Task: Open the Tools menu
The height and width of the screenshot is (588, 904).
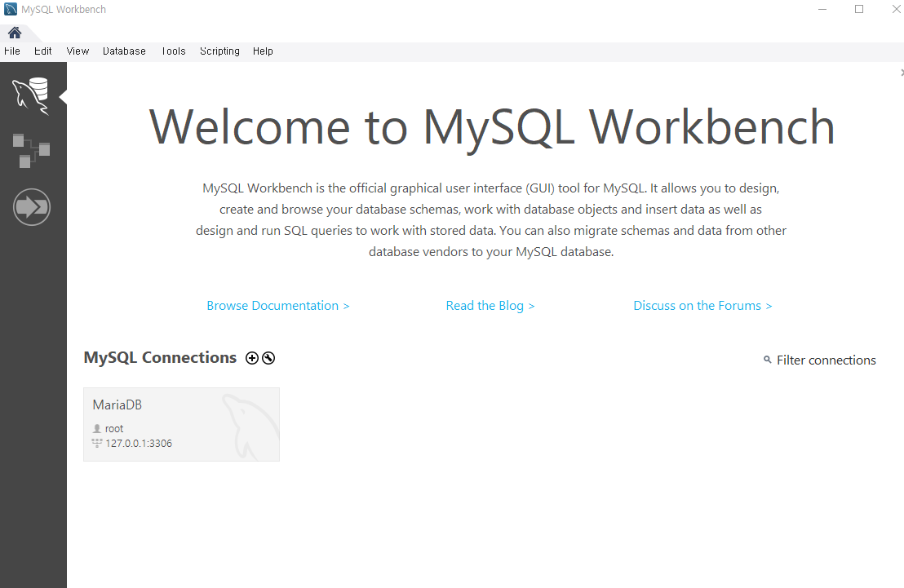Action: pos(174,51)
